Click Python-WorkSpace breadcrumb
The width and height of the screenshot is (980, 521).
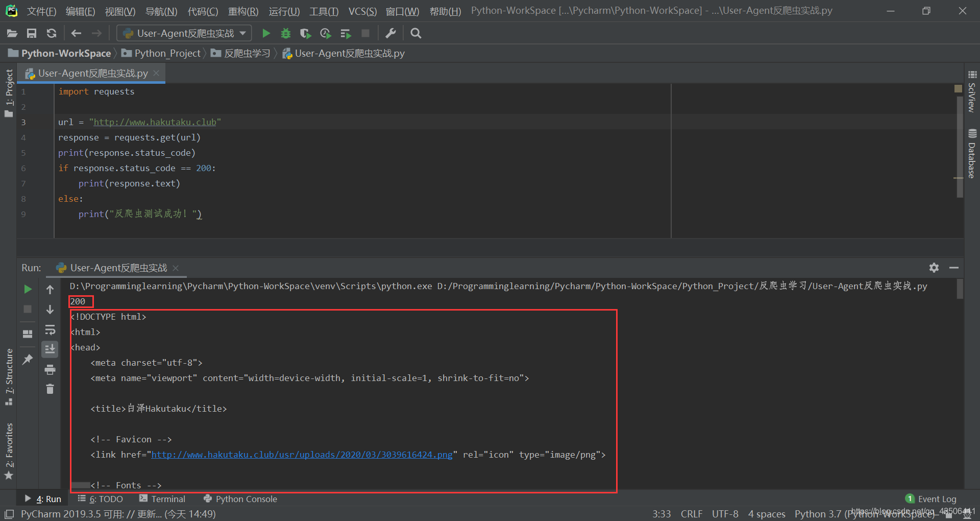60,53
